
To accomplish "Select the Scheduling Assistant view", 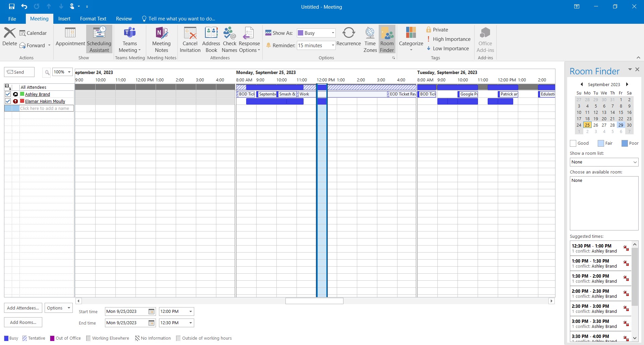I will pyautogui.click(x=99, y=39).
